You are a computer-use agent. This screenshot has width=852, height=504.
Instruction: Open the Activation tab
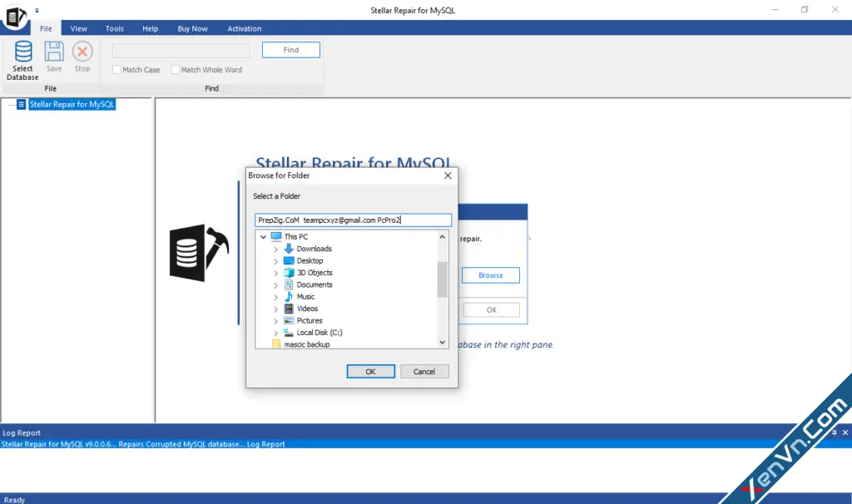point(244,28)
